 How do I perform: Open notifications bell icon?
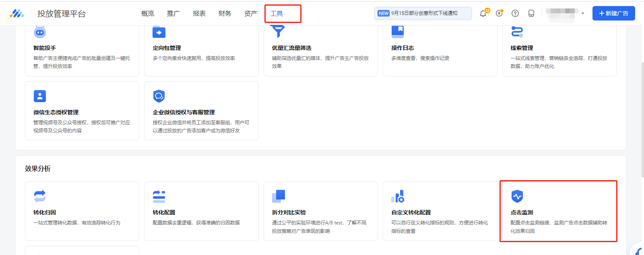pyautogui.click(x=483, y=13)
